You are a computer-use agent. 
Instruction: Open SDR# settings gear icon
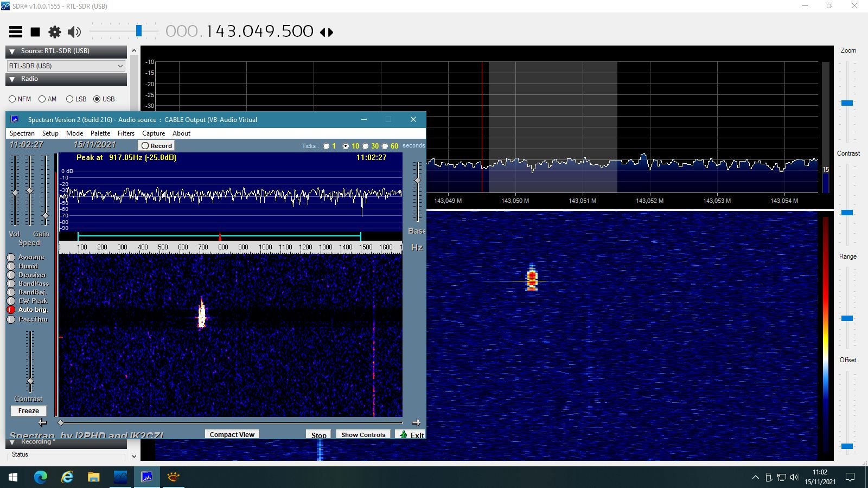(55, 32)
